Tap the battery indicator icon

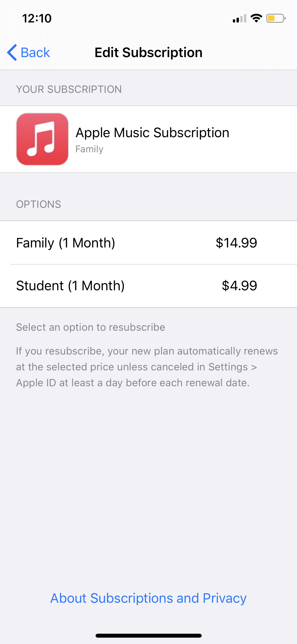tap(276, 18)
